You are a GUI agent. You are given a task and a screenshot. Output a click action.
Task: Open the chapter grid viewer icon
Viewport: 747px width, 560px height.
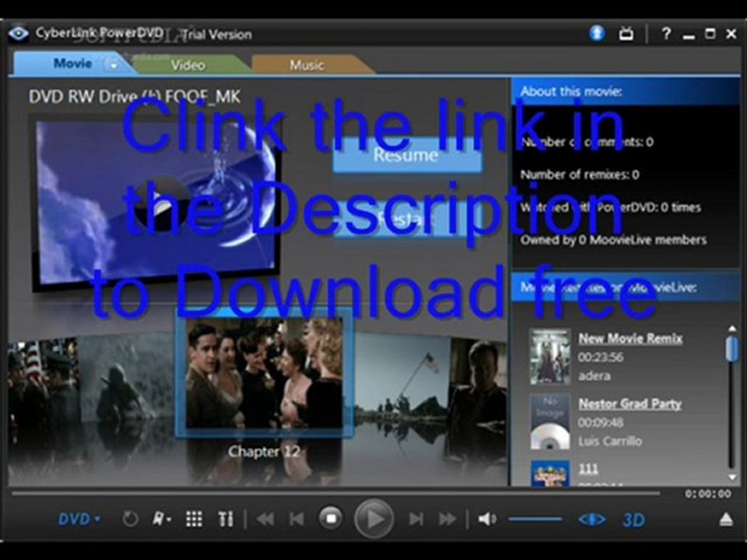click(194, 519)
